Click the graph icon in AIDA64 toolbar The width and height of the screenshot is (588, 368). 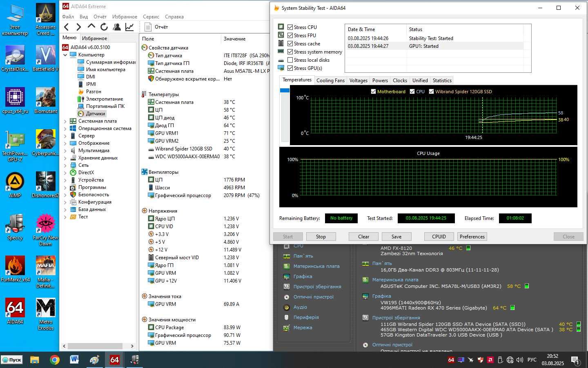(x=129, y=27)
